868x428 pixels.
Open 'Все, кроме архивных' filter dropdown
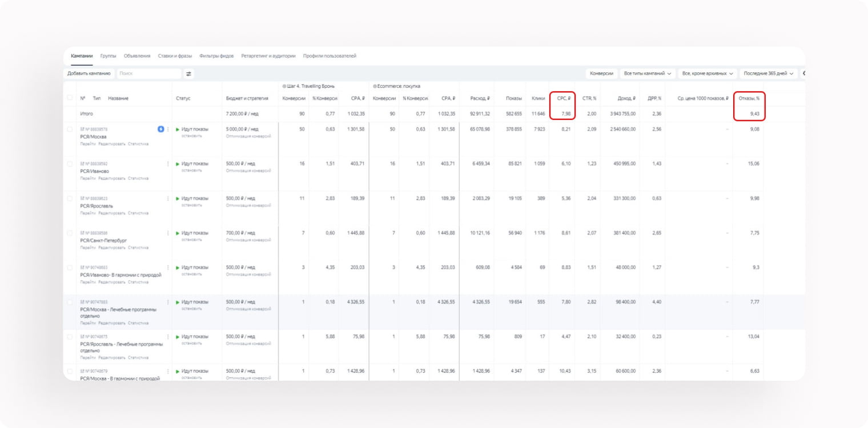pyautogui.click(x=708, y=74)
